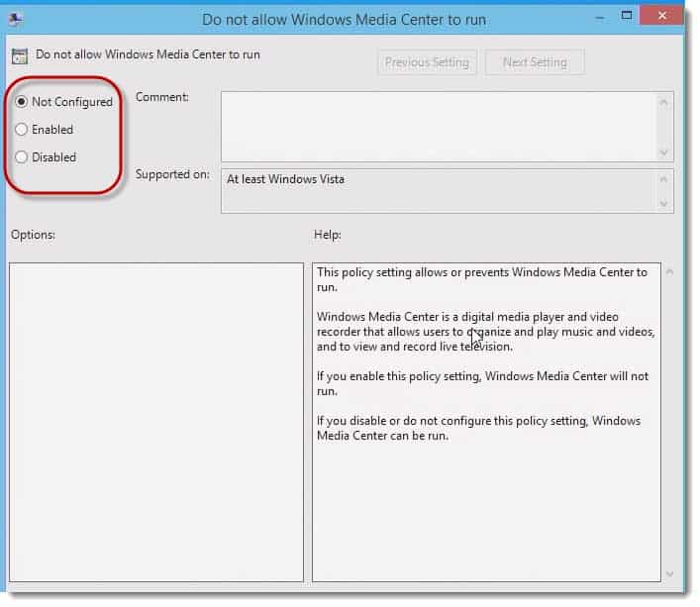
Task: Click the 'Help:' label
Action: pos(328,235)
